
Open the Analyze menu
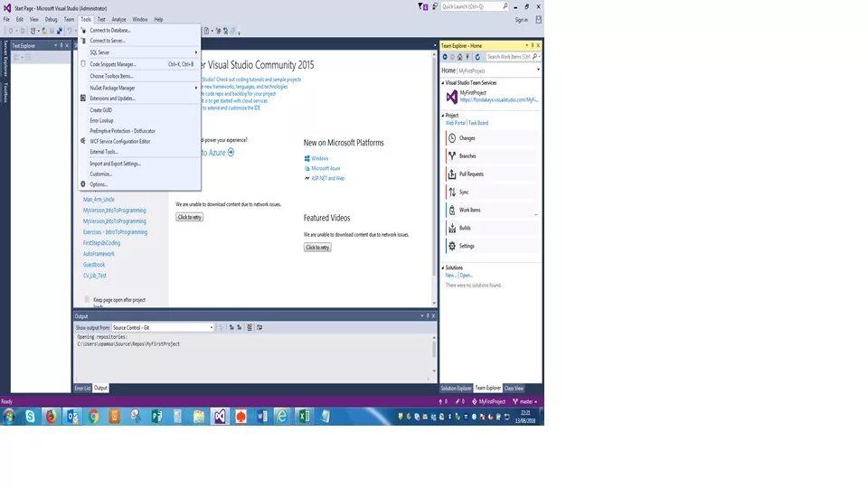point(118,19)
